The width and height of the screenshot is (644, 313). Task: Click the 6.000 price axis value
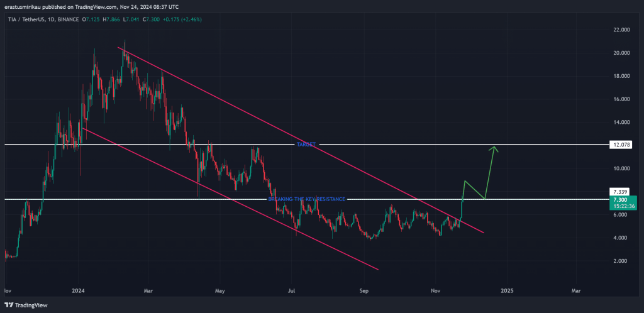[621, 215]
